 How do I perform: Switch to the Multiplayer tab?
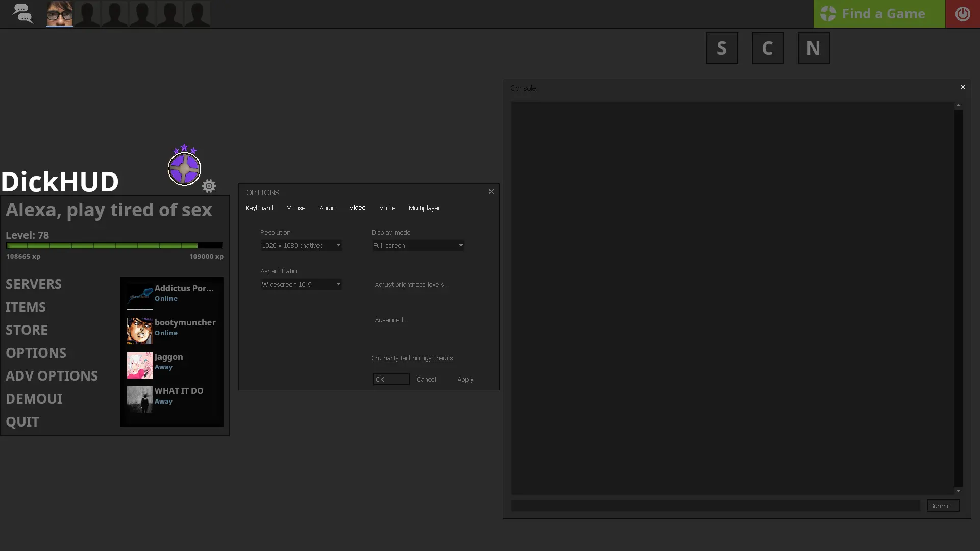pyautogui.click(x=424, y=208)
